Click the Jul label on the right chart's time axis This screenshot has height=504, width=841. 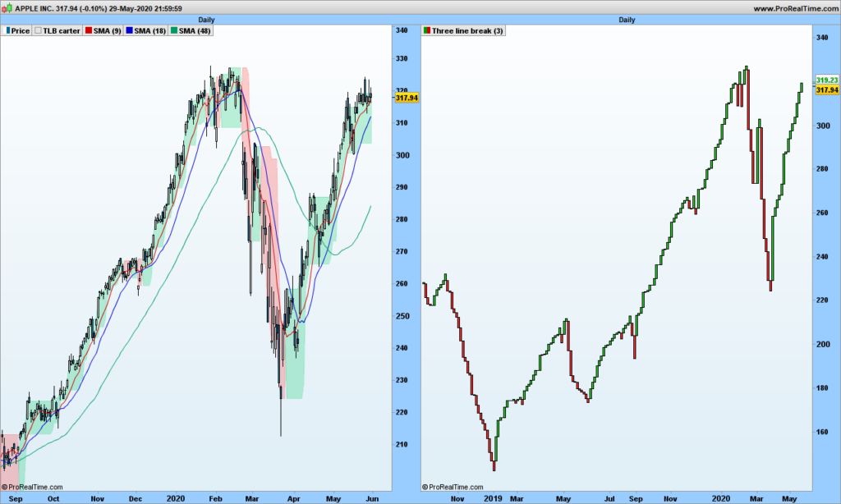pos(609,498)
